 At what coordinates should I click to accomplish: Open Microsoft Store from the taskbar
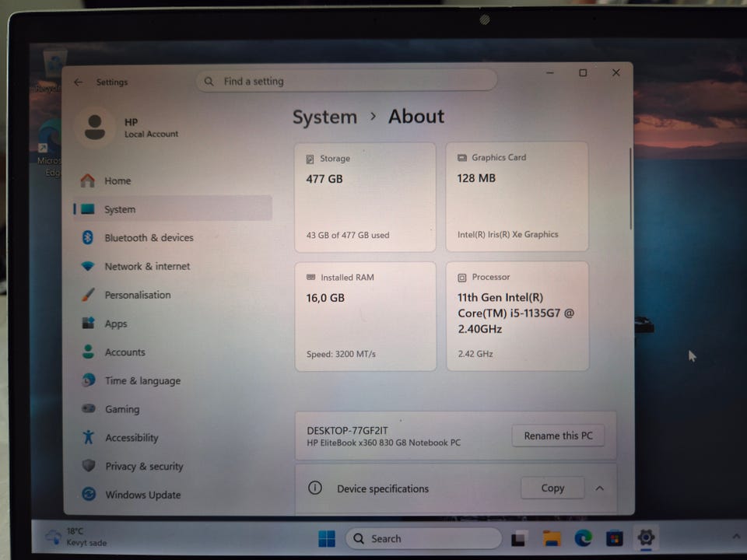[615, 538]
